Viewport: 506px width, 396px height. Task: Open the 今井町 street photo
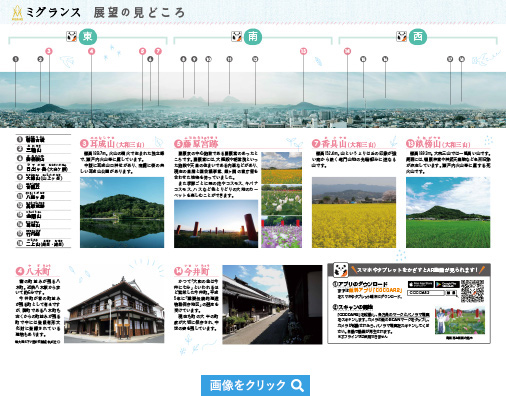pyautogui.click(x=272, y=305)
